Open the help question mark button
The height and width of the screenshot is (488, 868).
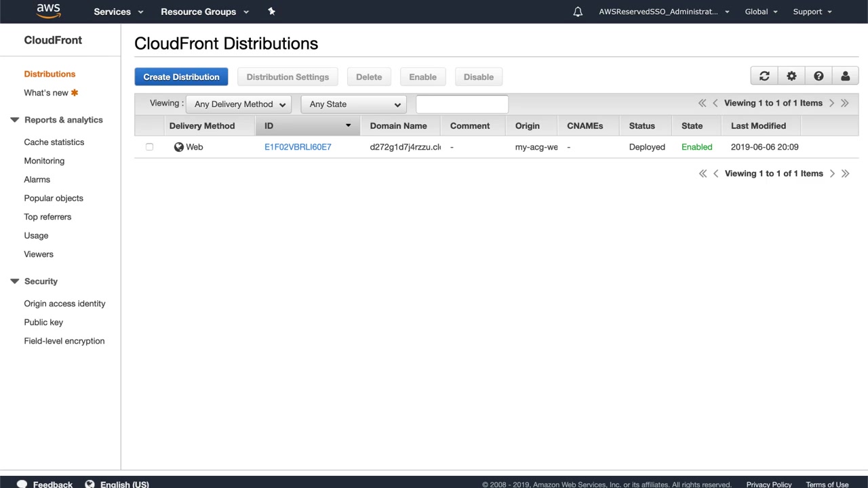coord(818,77)
